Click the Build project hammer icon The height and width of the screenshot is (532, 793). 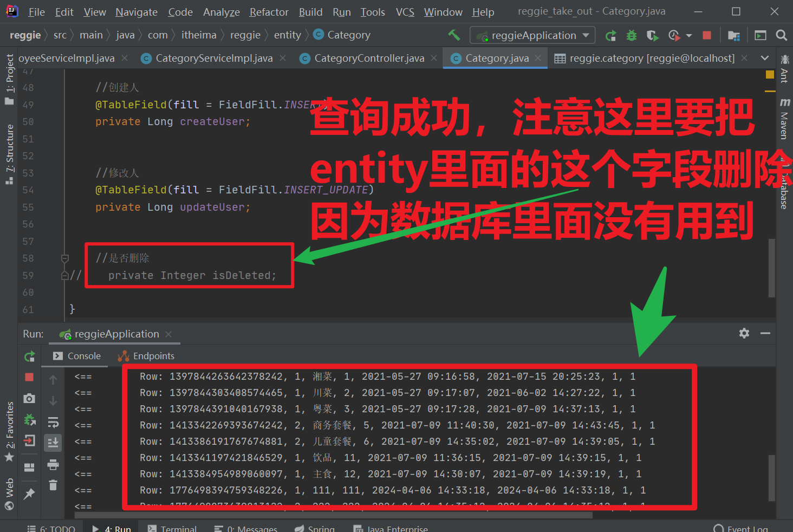454,35
